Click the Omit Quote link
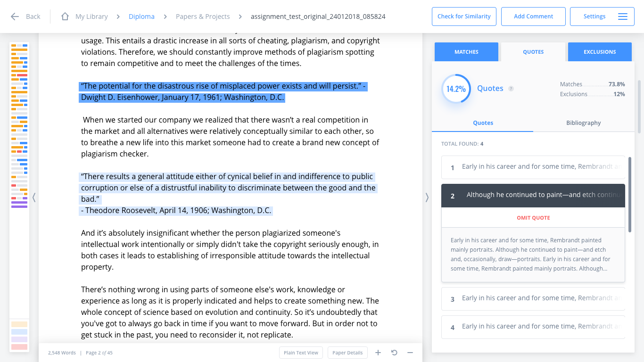The width and height of the screenshot is (644, 362). 533,218
